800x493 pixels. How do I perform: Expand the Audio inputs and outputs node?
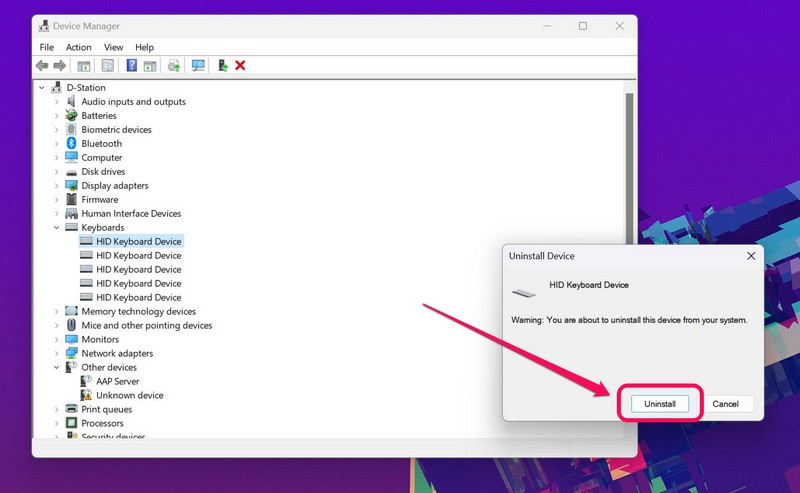pyautogui.click(x=56, y=102)
